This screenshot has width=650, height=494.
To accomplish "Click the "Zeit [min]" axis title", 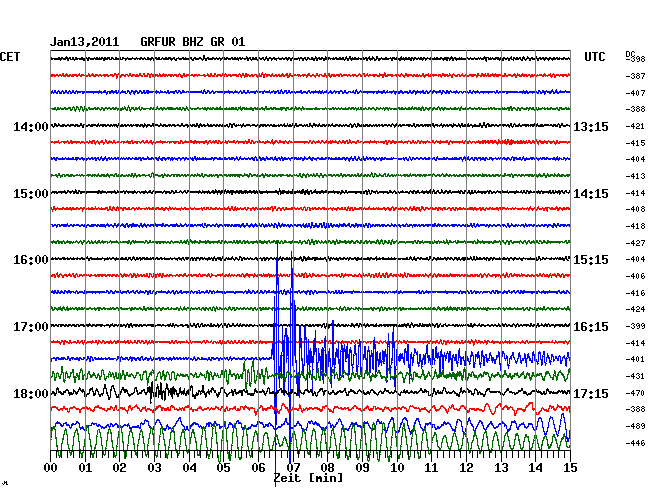I will (309, 478).
